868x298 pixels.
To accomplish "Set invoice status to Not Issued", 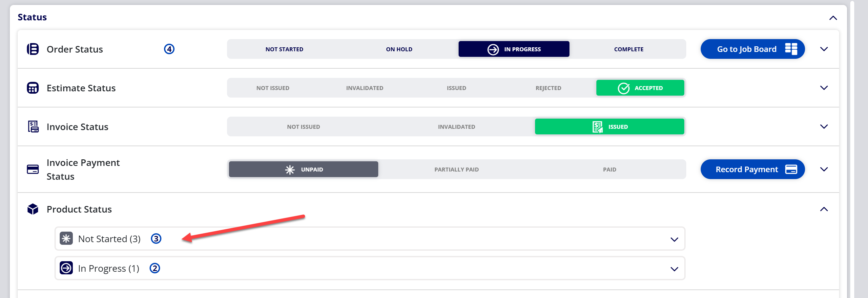I will pyautogui.click(x=303, y=127).
